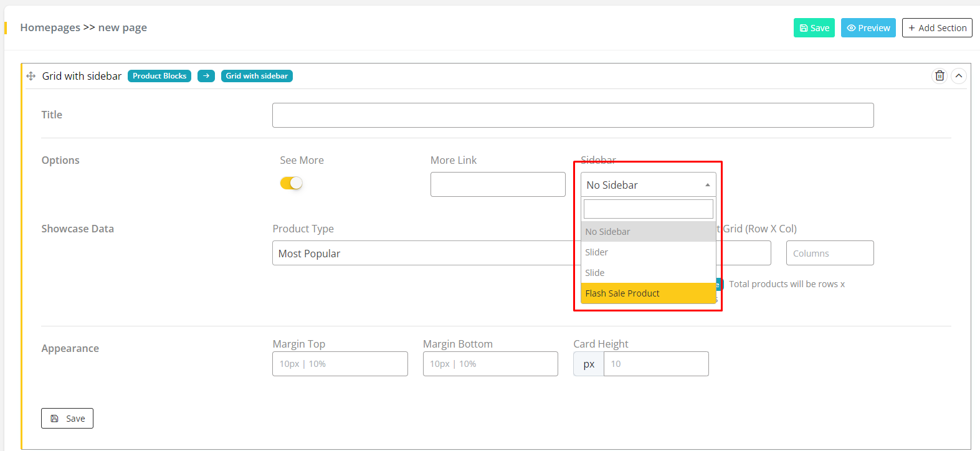Select Flash Sale Product option
The width and height of the screenshot is (980, 451).
coord(648,293)
